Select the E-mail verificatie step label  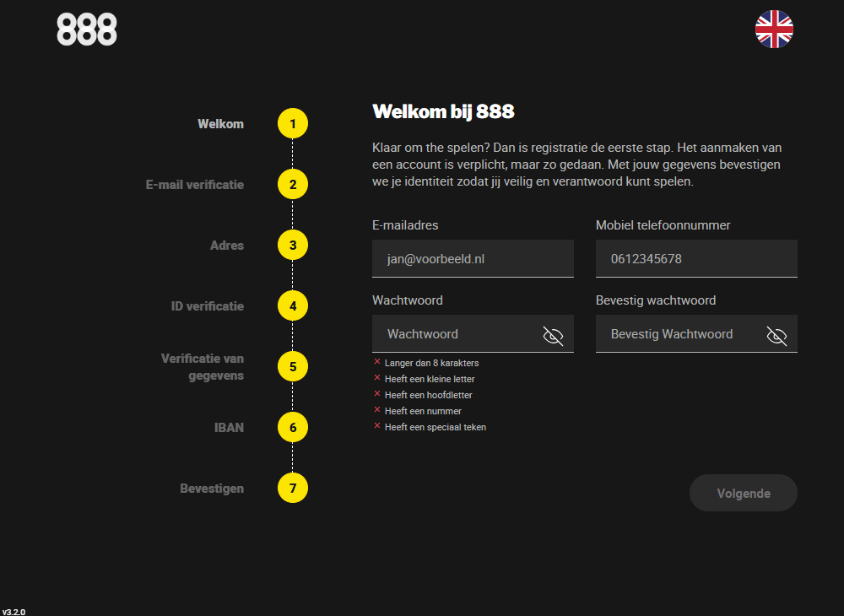[195, 185]
